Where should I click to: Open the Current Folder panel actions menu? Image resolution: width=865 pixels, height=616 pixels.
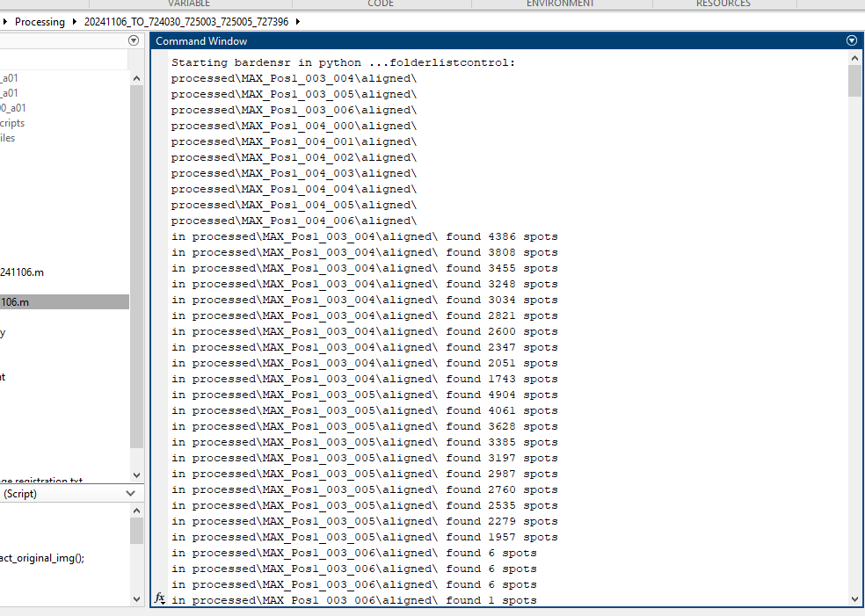(134, 40)
